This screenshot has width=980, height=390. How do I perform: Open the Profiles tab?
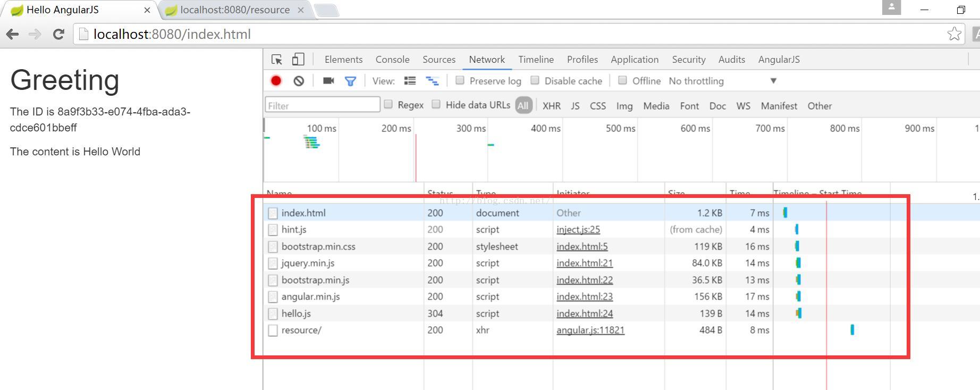(x=582, y=60)
